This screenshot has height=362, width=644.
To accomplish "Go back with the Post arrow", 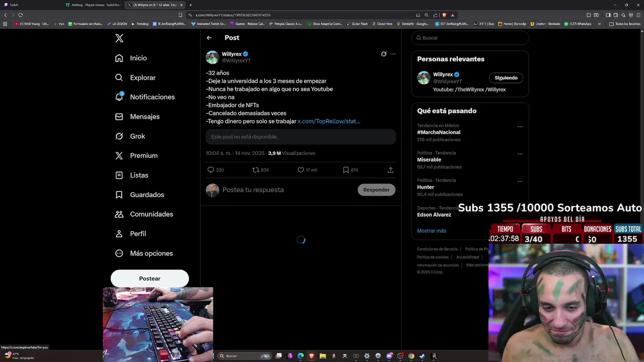I will 209,38.
